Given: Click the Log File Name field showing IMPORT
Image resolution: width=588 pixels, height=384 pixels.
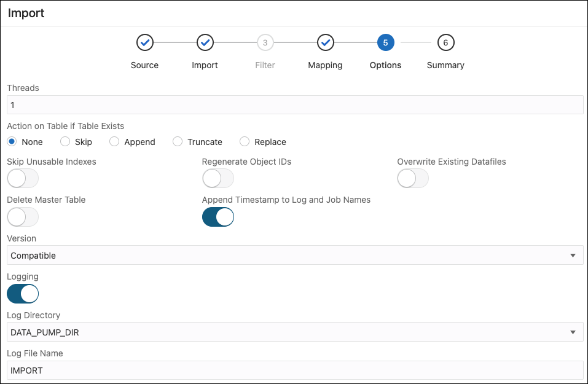Looking at the screenshot, I should pyautogui.click(x=294, y=370).
